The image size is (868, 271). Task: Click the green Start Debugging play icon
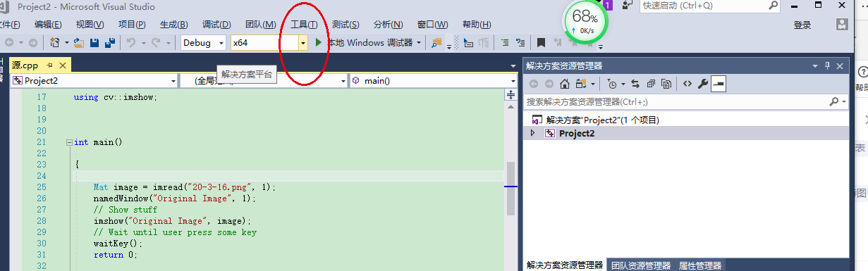click(319, 42)
